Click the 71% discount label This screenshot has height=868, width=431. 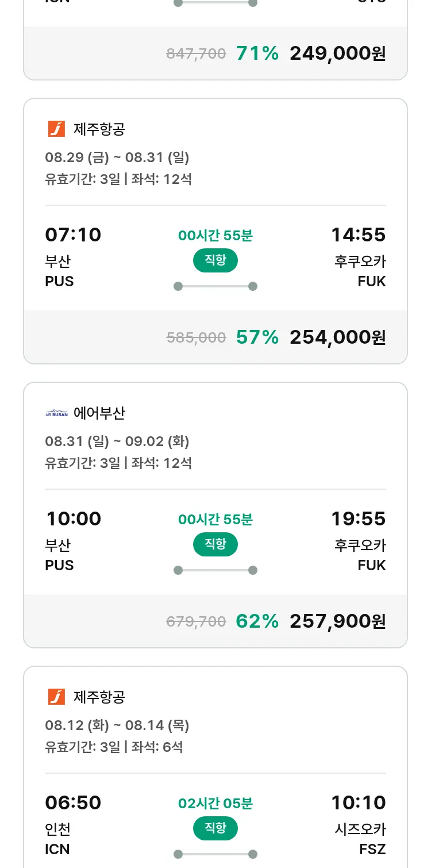pyautogui.click(x=257, y=53)
